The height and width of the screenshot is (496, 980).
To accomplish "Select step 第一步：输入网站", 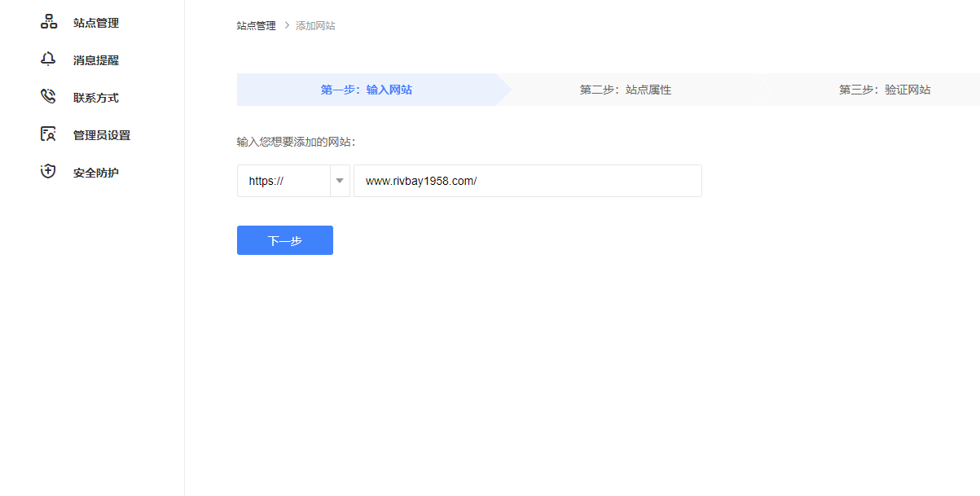I will (x=367, y=90).
